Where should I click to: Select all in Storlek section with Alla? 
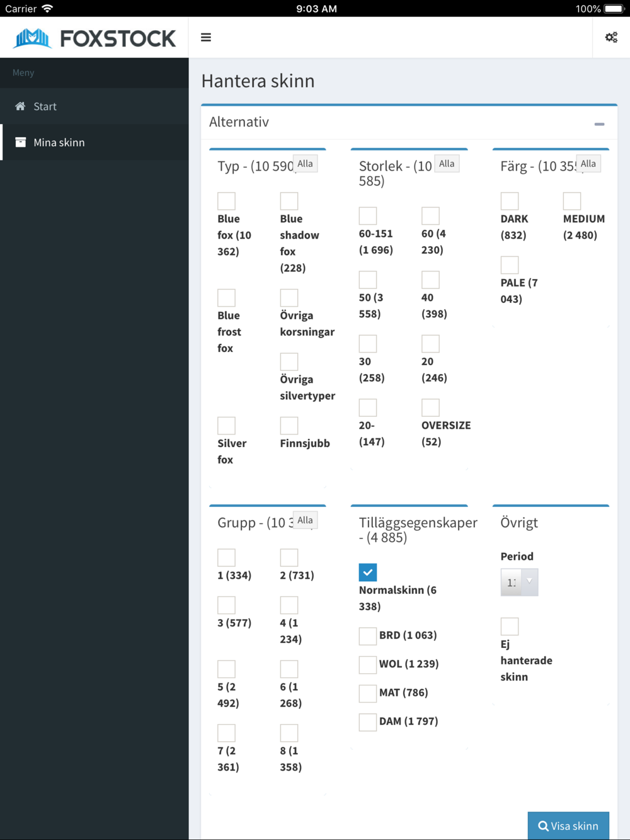[x=447, y=164]
